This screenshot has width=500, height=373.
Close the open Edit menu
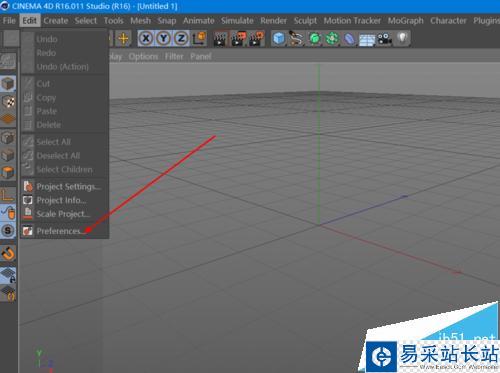(30, 21)
